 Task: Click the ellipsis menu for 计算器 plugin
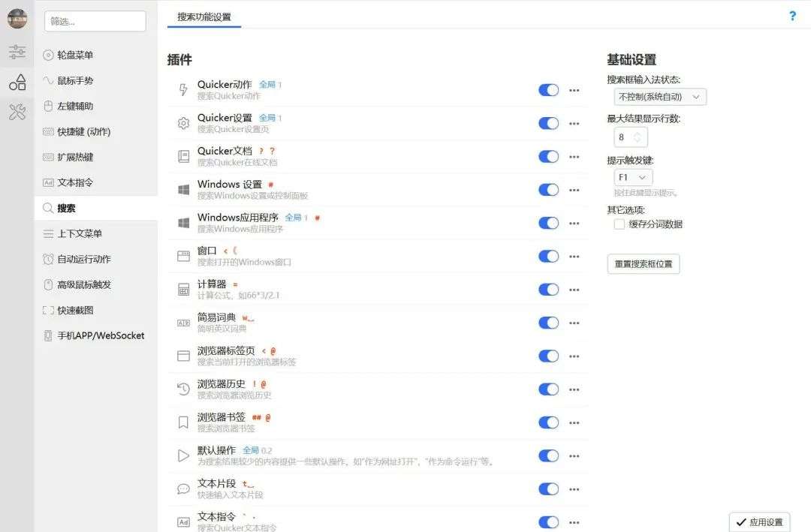pos(574,290)
